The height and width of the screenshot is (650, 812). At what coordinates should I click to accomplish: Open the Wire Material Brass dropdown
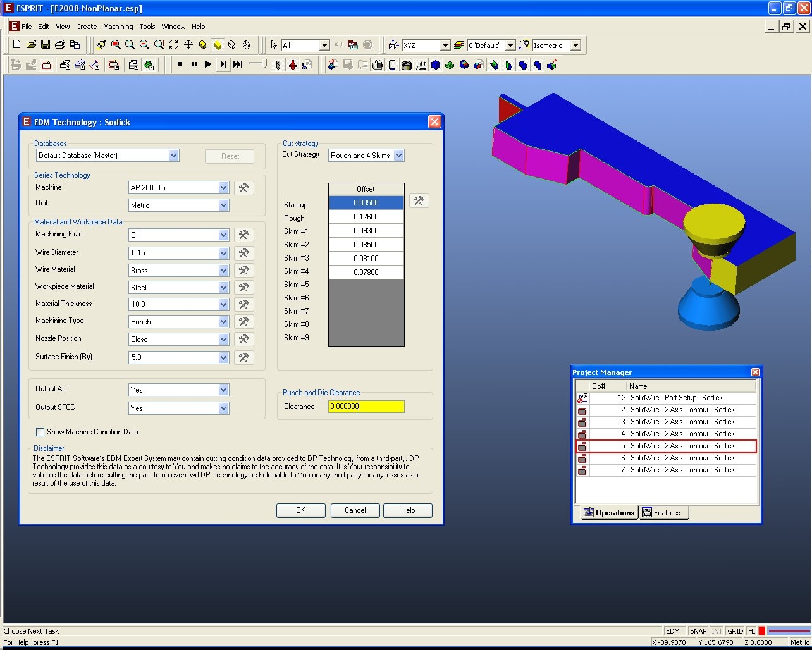223,270
